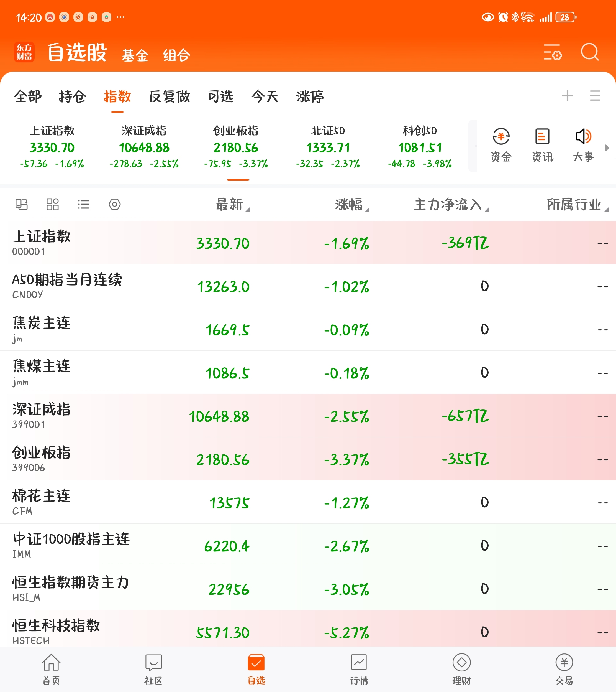Open the group manager hamburger icon
Screen dimensions: 616x692
(595, 96)
